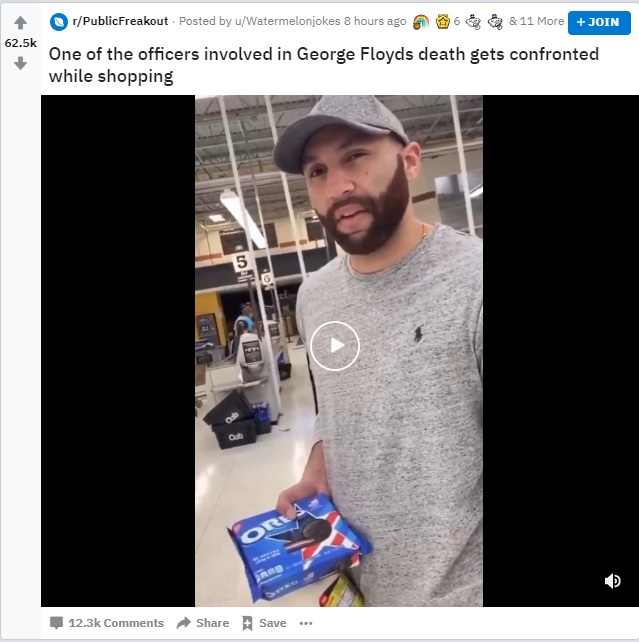
Task: Open the r/PublicFreakout subreddit link
Action: 120,21
